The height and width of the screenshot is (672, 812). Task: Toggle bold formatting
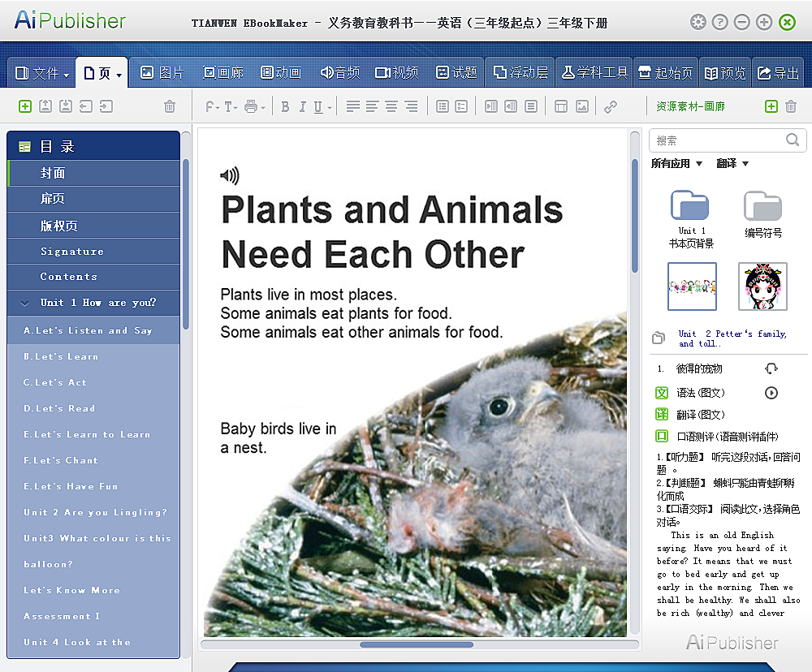point(285,106)
